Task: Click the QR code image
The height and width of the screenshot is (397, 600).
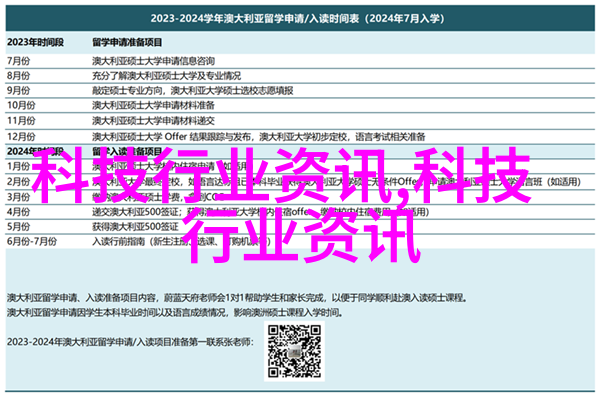Action: (x=294, y=351)
